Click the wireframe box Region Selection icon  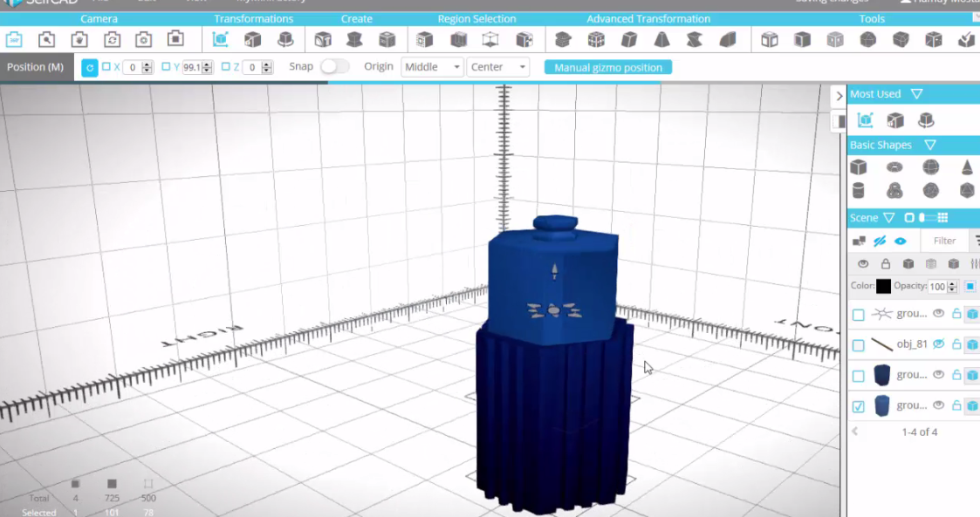(x=490, y=40)
